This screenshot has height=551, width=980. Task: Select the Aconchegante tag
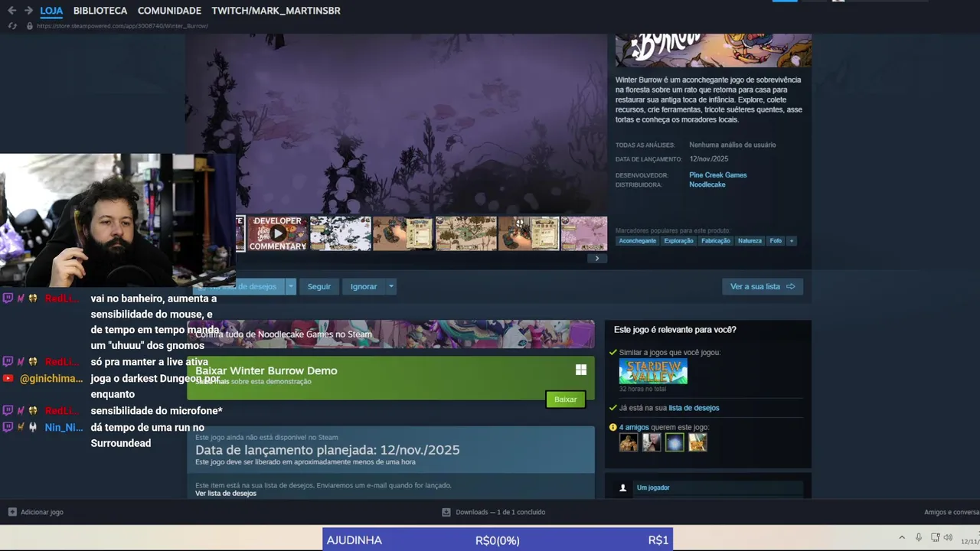pos(638,240)
